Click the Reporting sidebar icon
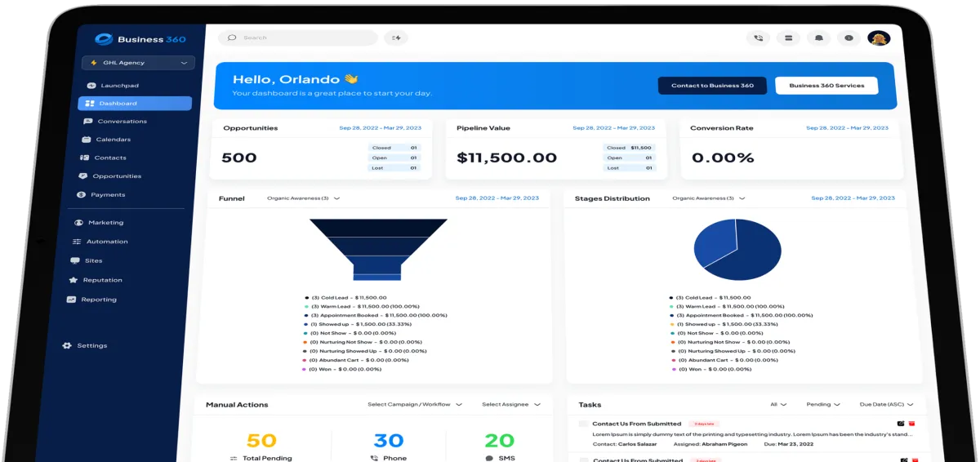 pyautogui.click(x=71, y=300)
